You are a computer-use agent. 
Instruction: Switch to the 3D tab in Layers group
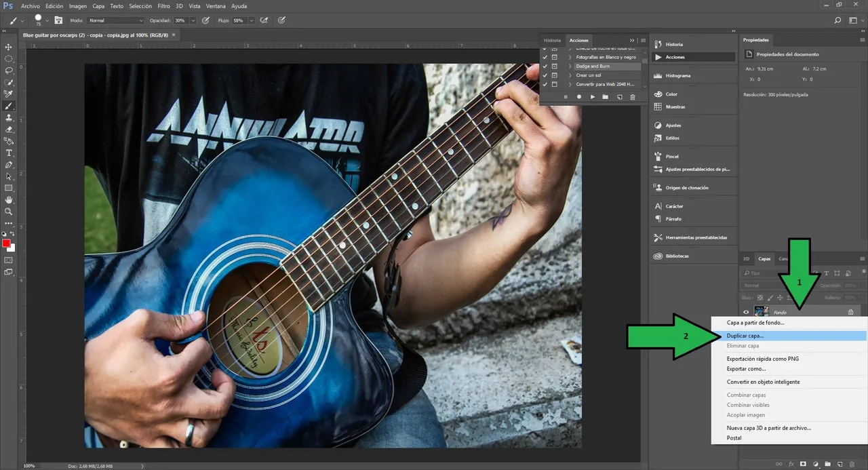click(746, 259)
